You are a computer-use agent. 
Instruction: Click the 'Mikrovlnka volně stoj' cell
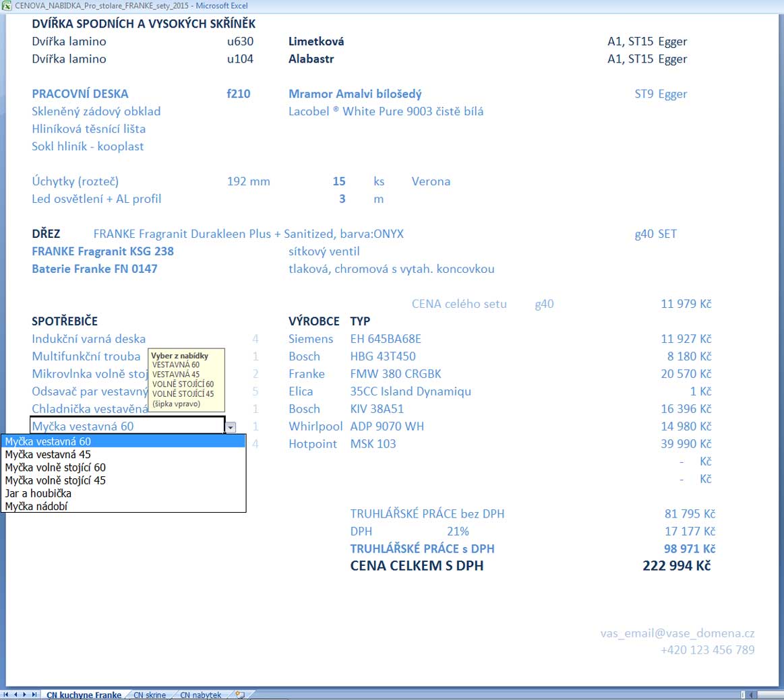(x=90, y=374)
